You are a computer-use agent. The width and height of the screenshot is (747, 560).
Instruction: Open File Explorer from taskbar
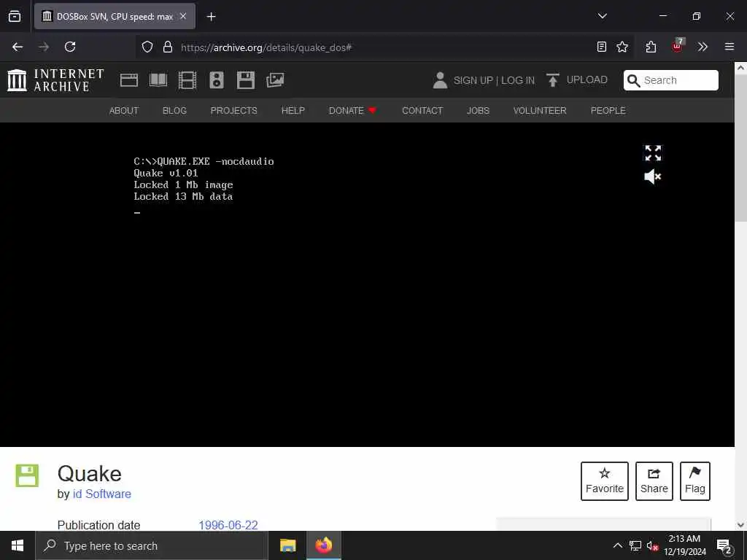click(287, 545)
